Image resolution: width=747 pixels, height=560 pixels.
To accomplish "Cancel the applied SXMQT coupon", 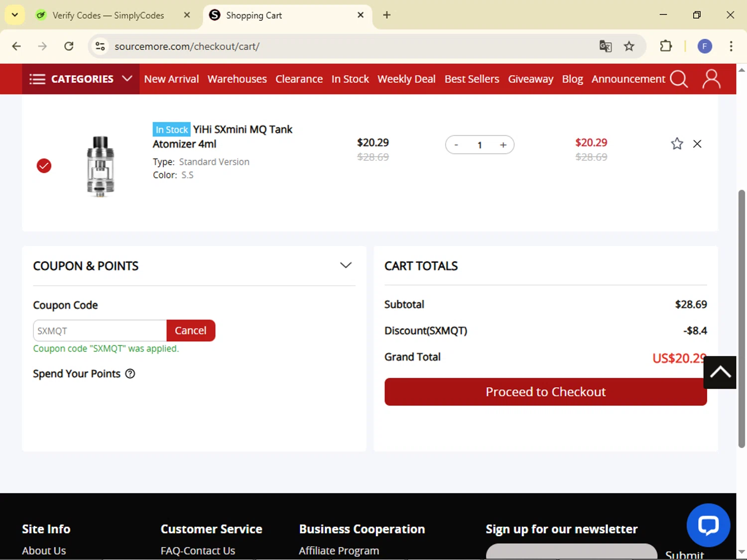I will [191, 331].
